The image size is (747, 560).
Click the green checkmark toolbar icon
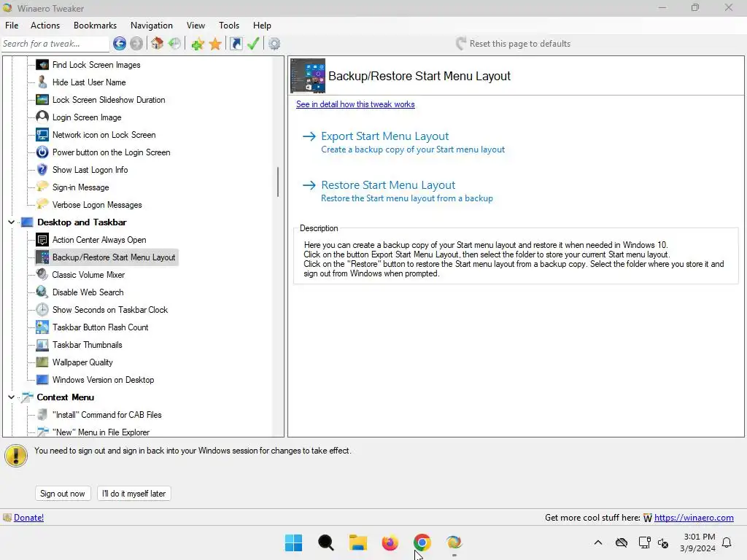(253, 44)
